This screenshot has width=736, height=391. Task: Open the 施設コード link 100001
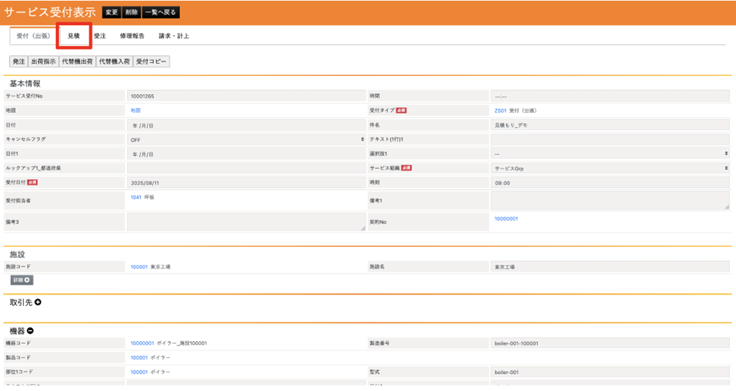(139, 267)
